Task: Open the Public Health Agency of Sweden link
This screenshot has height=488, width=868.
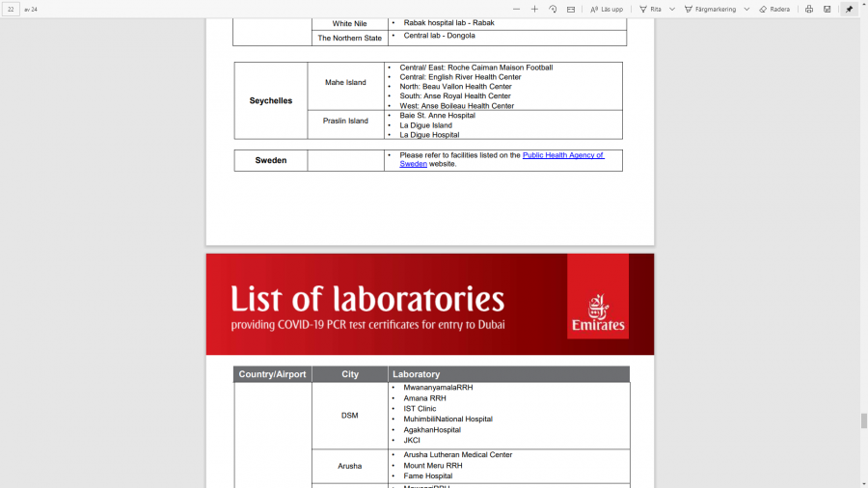Action: coord(562,155)
